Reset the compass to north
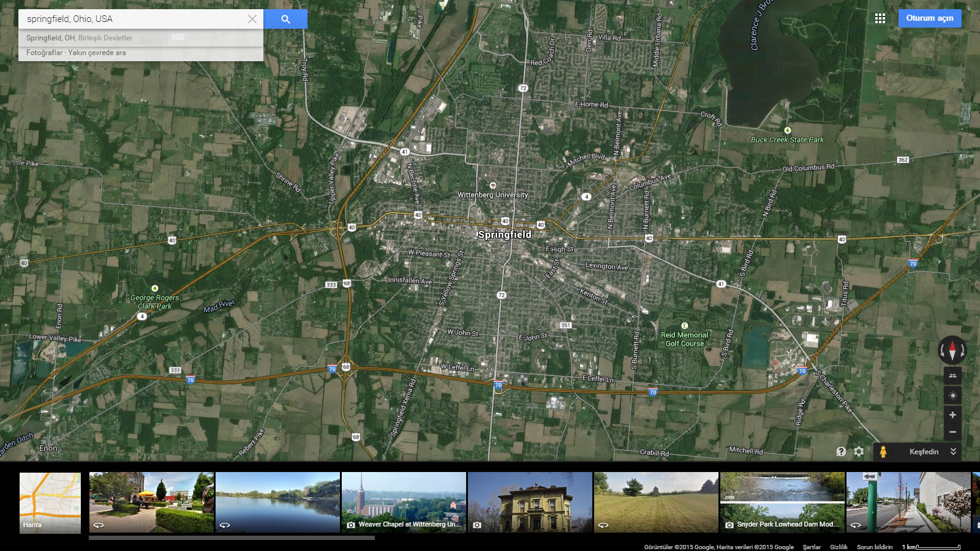980x551 pixels. click(x=952, y=350)
